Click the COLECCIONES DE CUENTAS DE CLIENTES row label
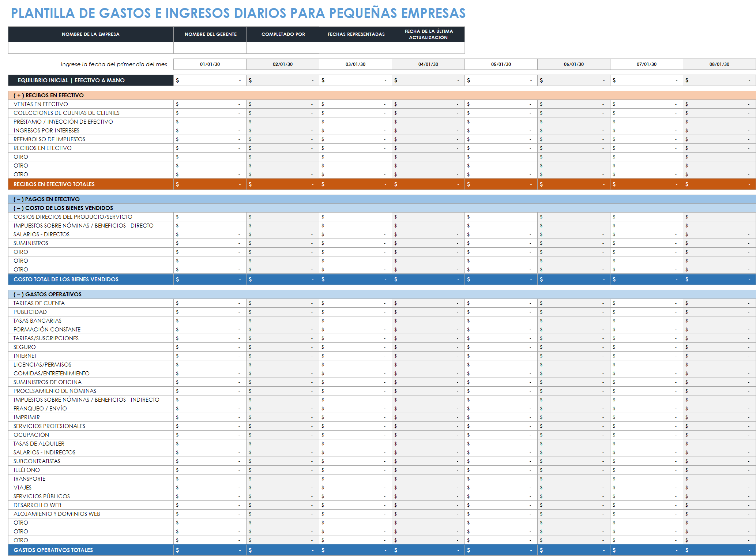Image resolution: width=756 pixels, height=559 pixels. click(67, 113)
